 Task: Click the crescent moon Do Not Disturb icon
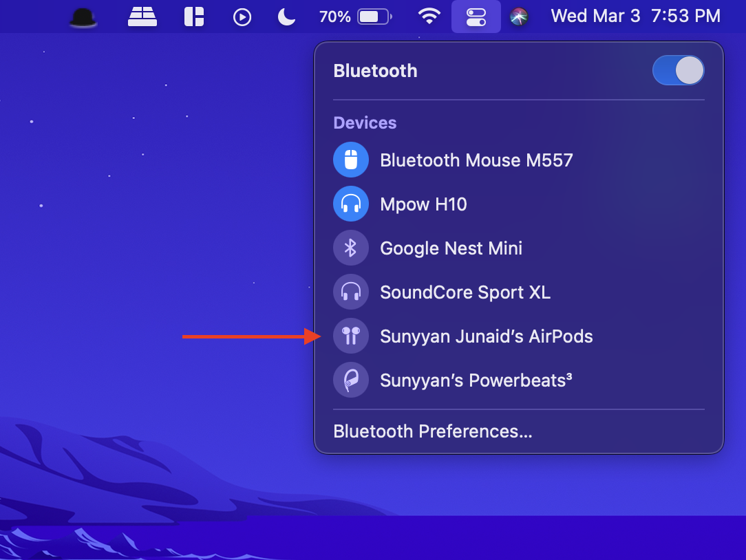pyautogui.click(x=286, y=17)
